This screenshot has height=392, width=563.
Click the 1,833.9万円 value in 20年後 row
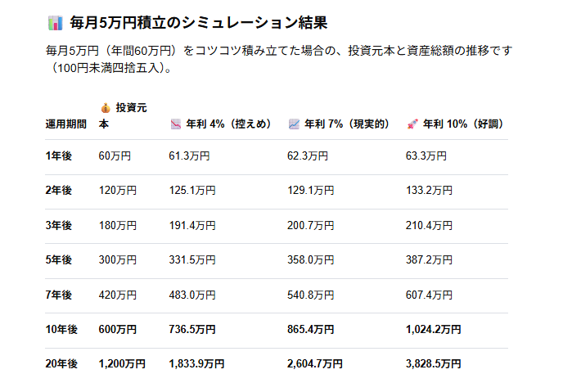(196, 364)
